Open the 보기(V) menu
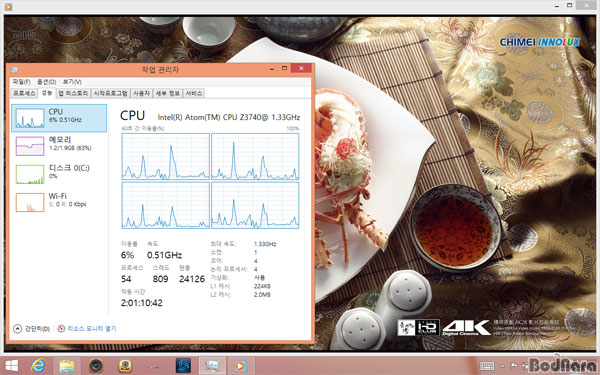The width and height of the screenshot is (600, 375). 72,82
